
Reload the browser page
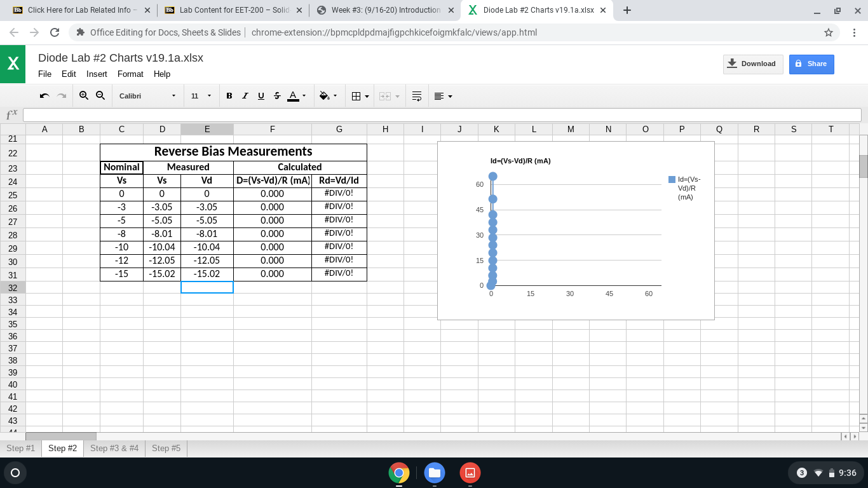[x=55, y=32]
